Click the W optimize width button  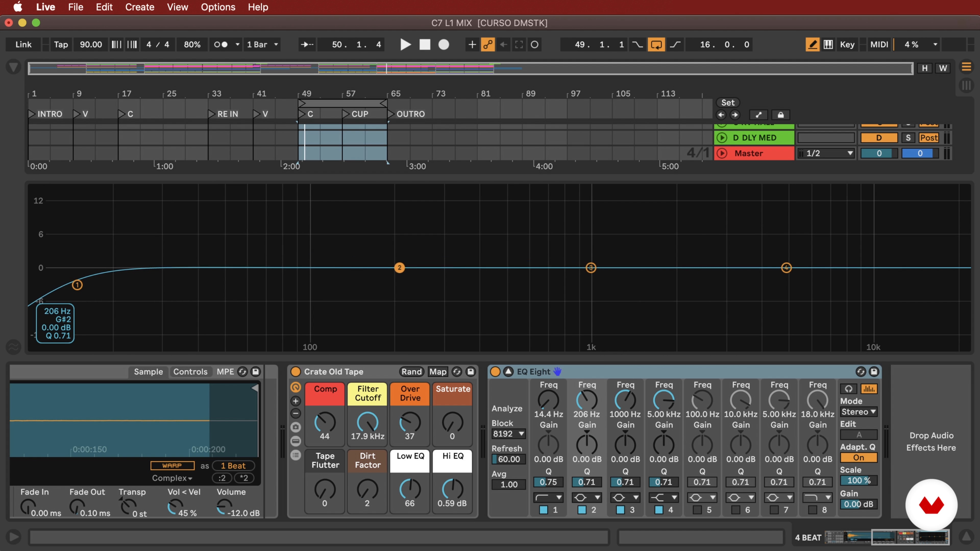tap(943, 68)
